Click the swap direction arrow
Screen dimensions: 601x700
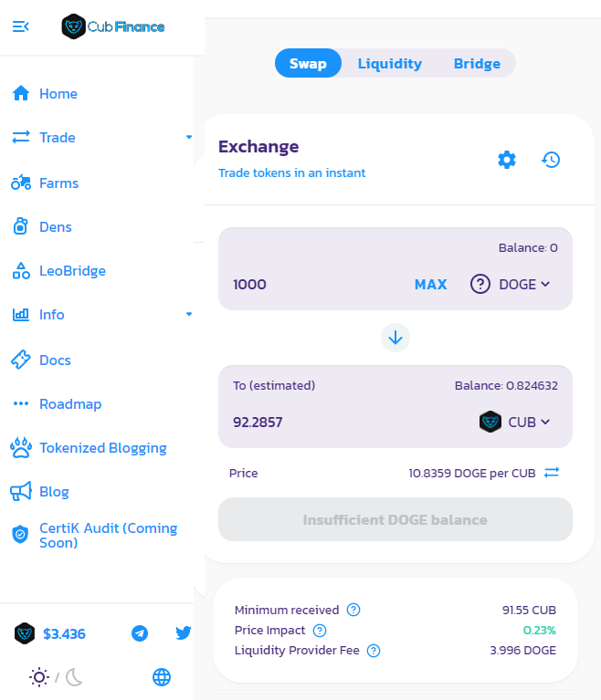tap(395, 338)
